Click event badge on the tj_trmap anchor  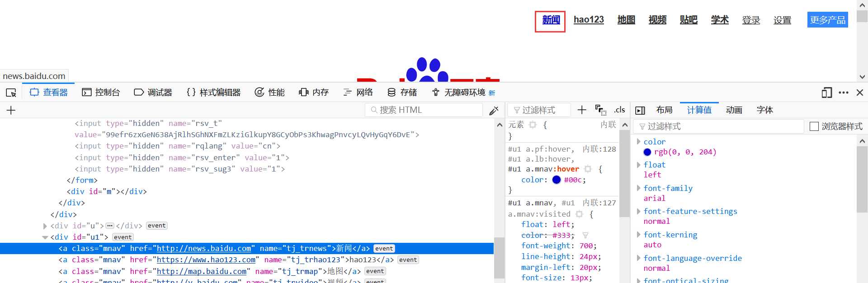pyautogui.click(x=375, y=271)
